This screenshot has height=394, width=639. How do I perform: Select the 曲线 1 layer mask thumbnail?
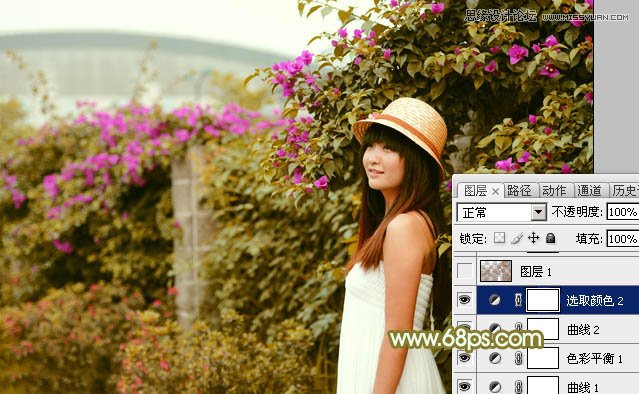tap(543, 385)
